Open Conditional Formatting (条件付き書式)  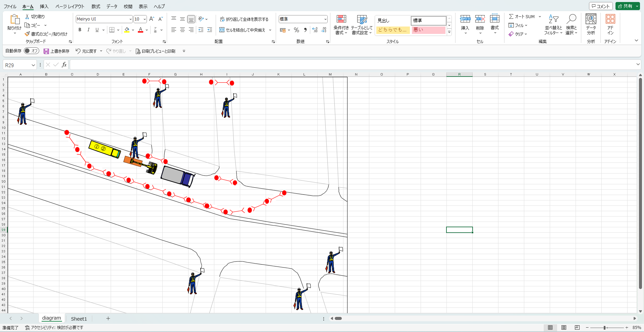pos(341,19)
